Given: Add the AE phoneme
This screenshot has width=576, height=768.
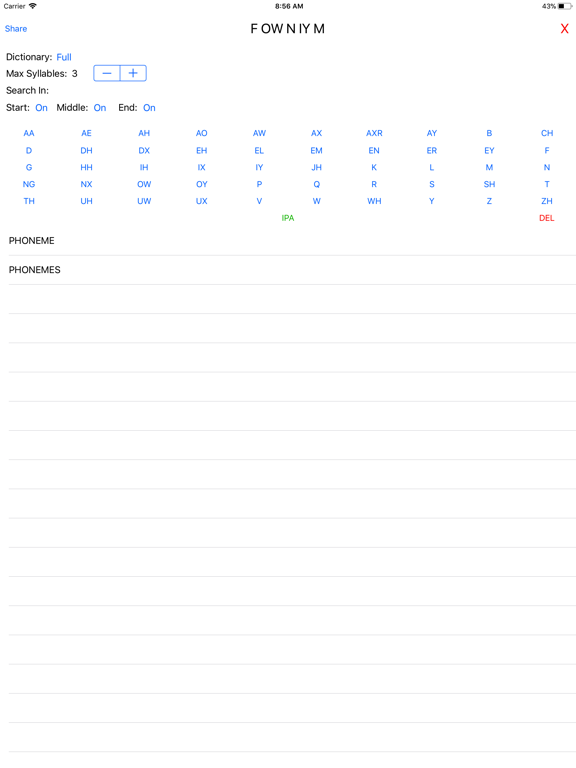Looking at the screenshot, I should click(86, 133).
